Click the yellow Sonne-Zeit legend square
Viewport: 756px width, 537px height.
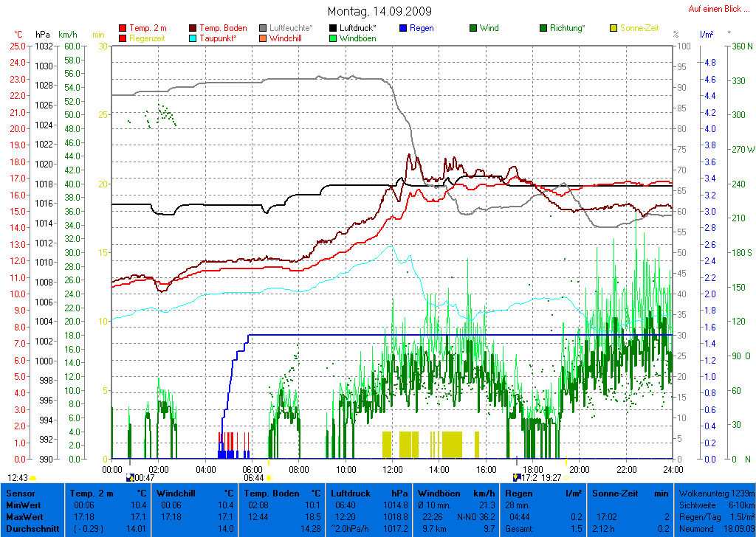(614, 29)
